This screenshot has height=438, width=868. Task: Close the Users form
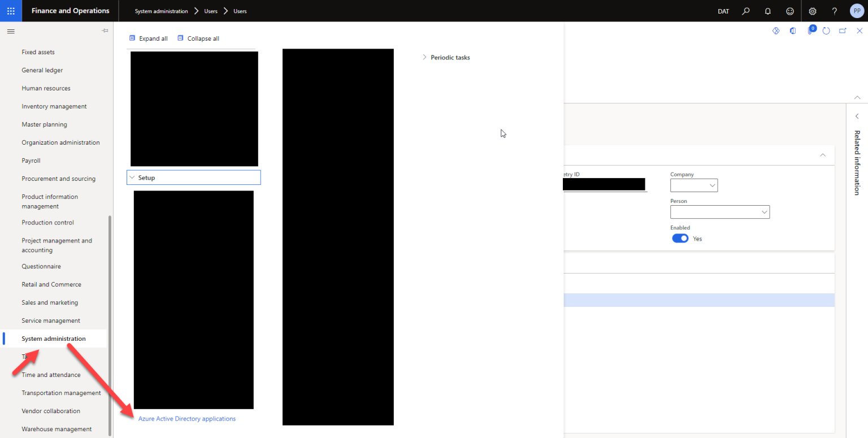tap(860, 31)
